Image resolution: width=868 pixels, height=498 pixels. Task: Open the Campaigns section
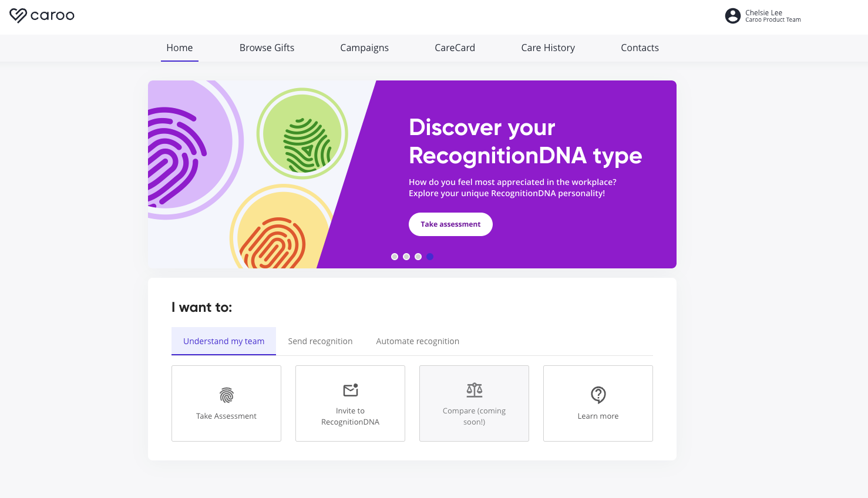click(364, 48)
